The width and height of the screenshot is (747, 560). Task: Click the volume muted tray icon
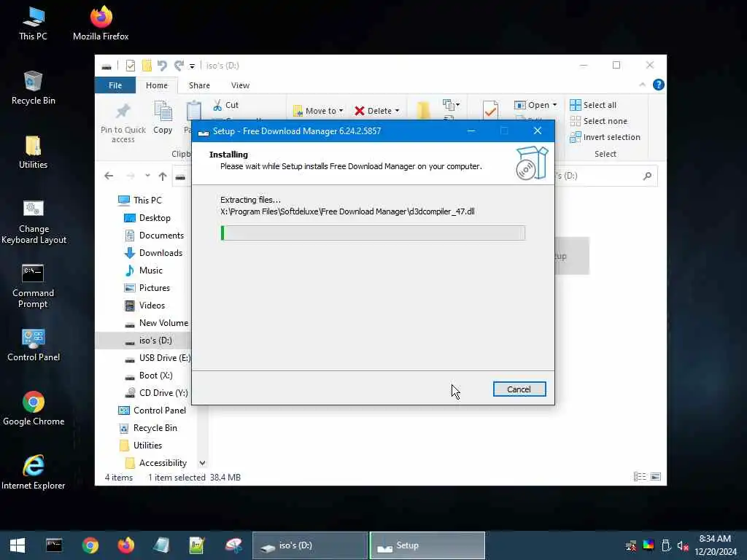coord(683,545)
